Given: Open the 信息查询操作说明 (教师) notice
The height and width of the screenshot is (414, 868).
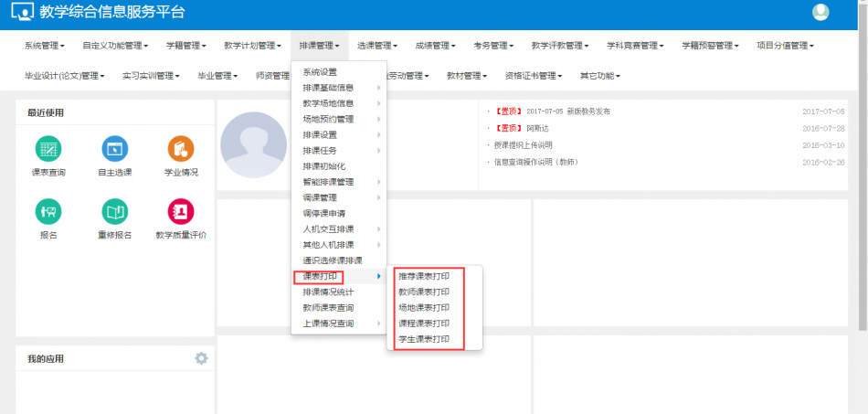Looking at the screenshot, I should pyautogui.click(x=535, y=162).
